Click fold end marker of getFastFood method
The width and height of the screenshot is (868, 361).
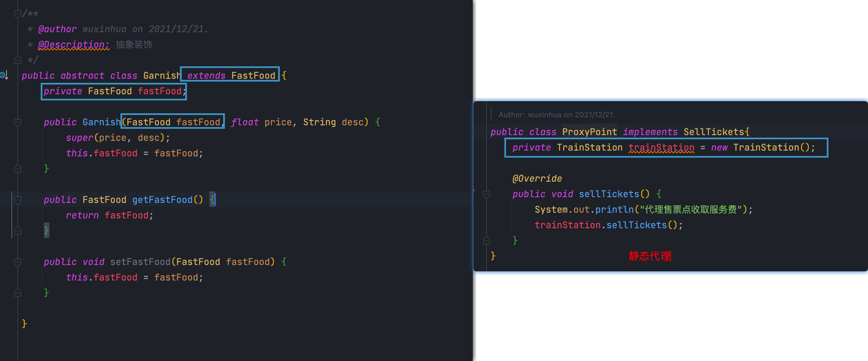(18, 231)
